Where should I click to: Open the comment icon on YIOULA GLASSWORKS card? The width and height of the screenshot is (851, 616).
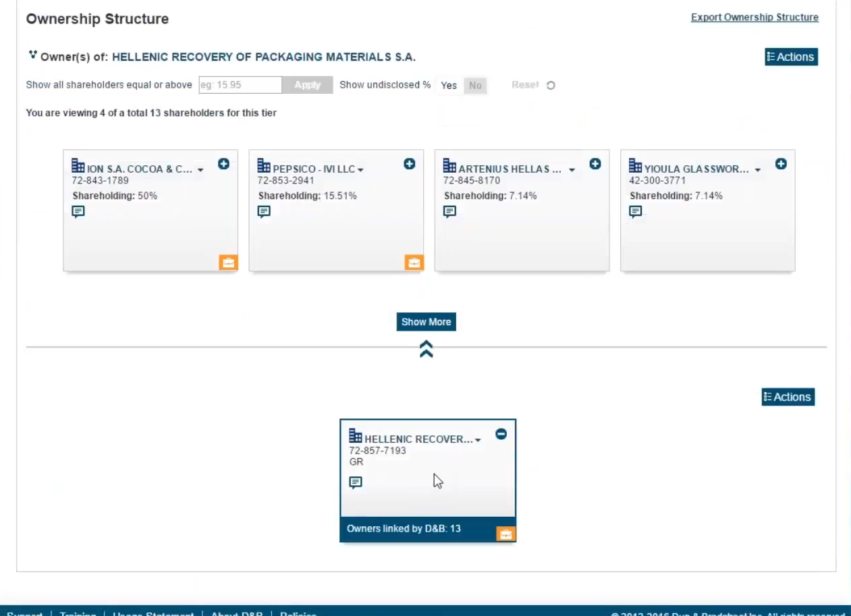click(x=635, y=212)
